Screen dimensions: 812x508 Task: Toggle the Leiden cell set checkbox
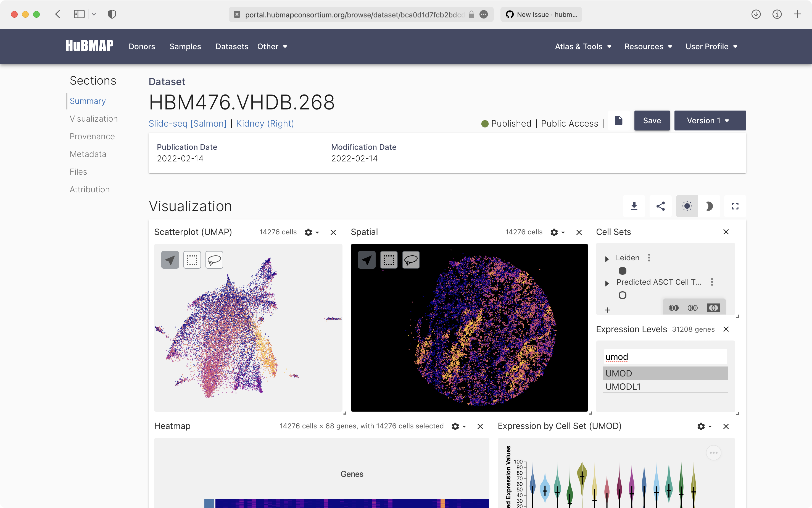tap(622, 271)
